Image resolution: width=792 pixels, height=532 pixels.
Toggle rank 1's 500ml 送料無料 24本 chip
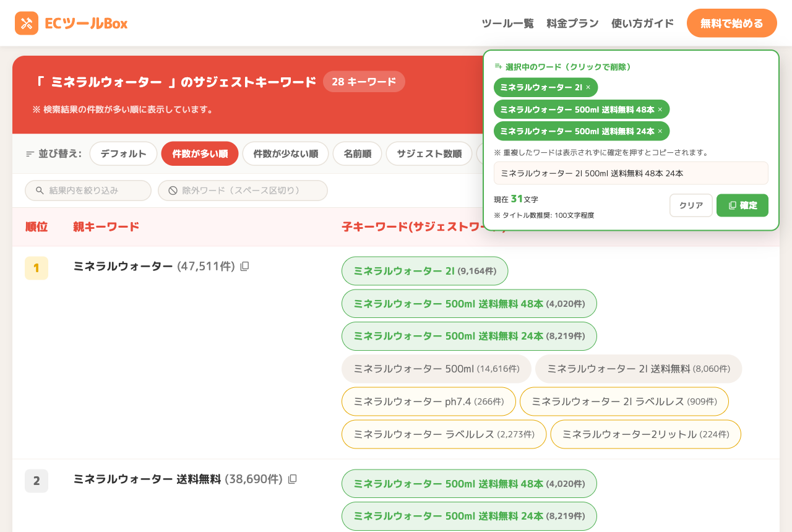(x=469, y=336)
